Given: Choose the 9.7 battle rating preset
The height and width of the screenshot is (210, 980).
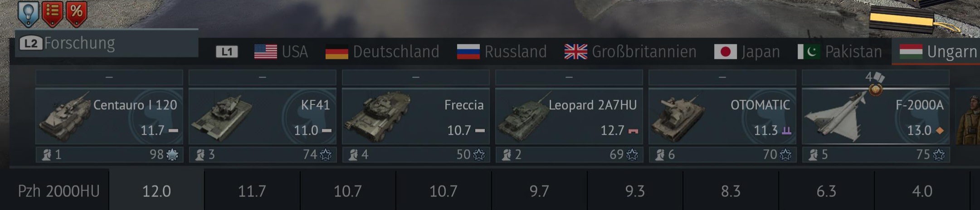Looking at the screenshot, I should click(x=539, y=190).
